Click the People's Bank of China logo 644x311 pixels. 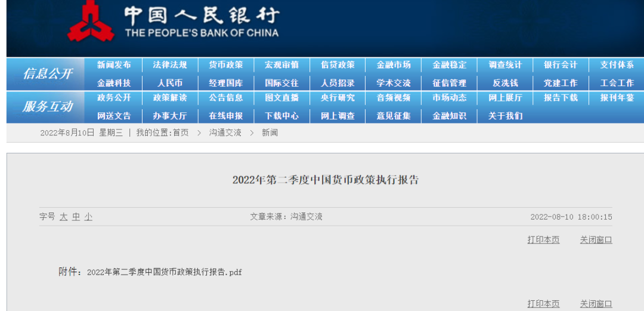pyautogui.click(x=90, y=23)
